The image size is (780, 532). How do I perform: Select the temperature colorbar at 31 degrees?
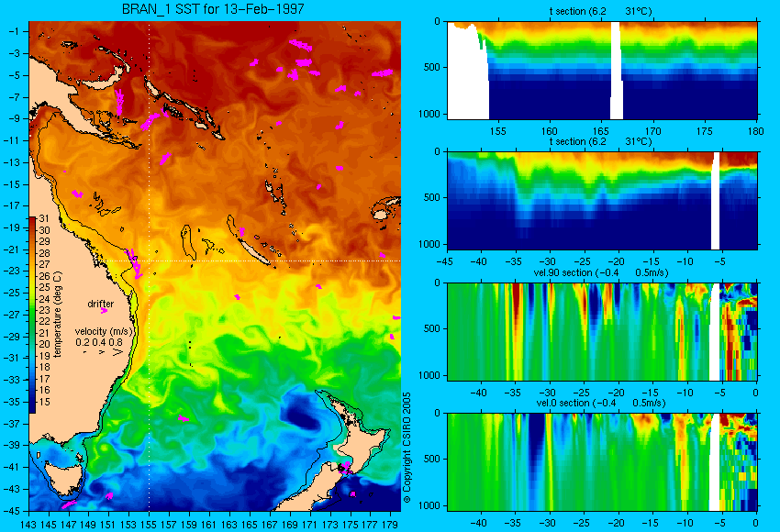[x=32, y=219]
